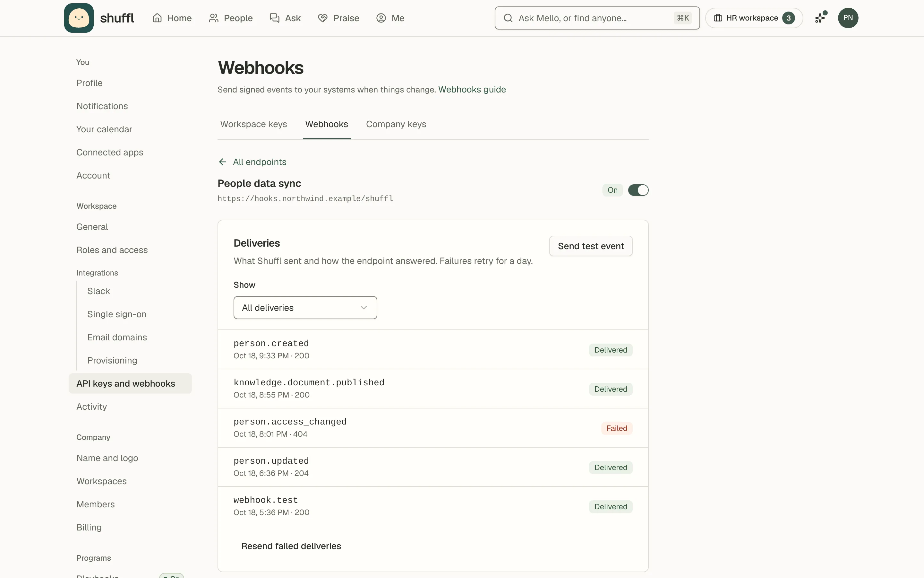Select API keys and webhooks in sidebar

point(130,383)
